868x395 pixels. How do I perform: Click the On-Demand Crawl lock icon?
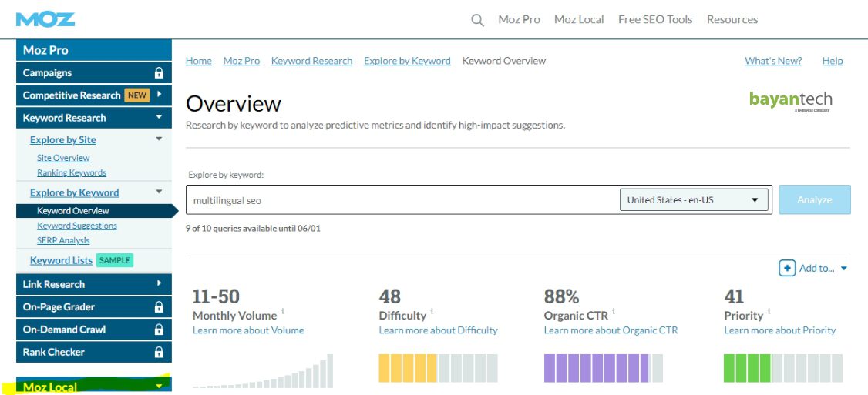point(159,330)
